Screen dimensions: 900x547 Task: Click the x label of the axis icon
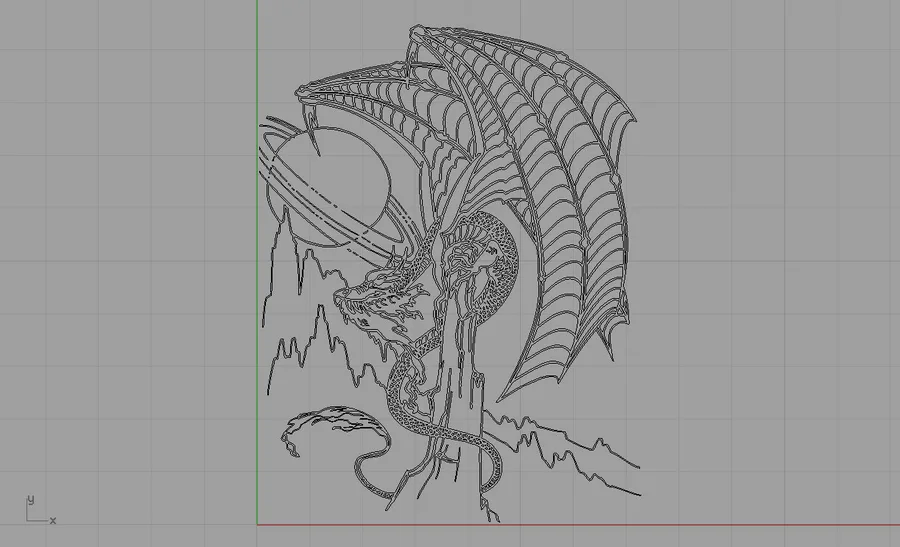pos(53,521)
